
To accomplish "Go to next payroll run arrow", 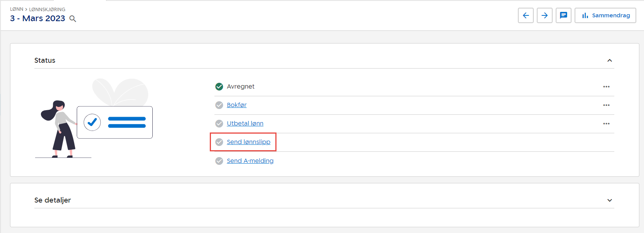I will (x=545, y=15).
